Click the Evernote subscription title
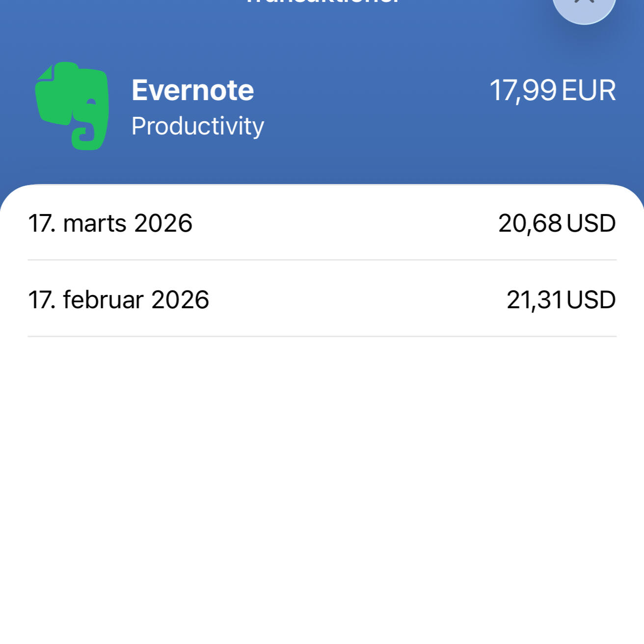This screenshot has height=644, width=644. (192, 90)
